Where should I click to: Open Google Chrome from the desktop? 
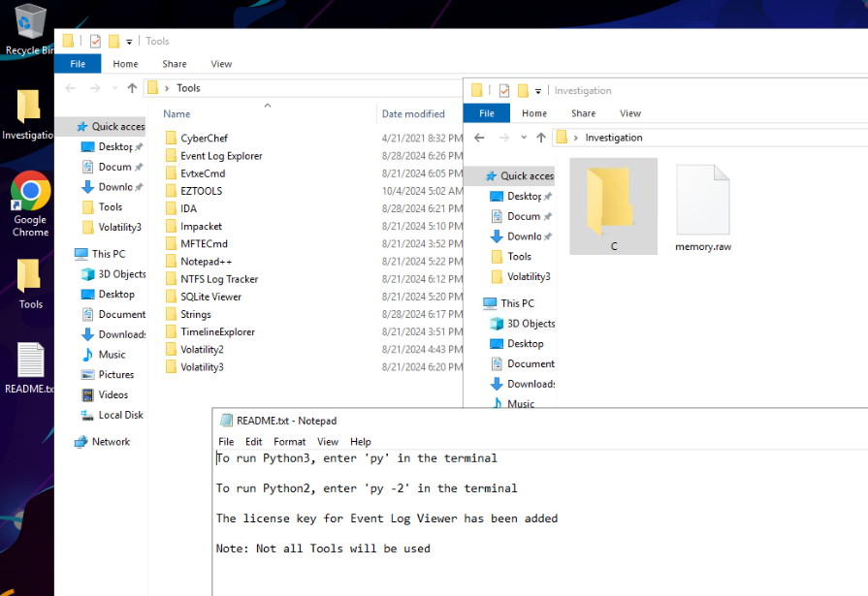(30, 189)
